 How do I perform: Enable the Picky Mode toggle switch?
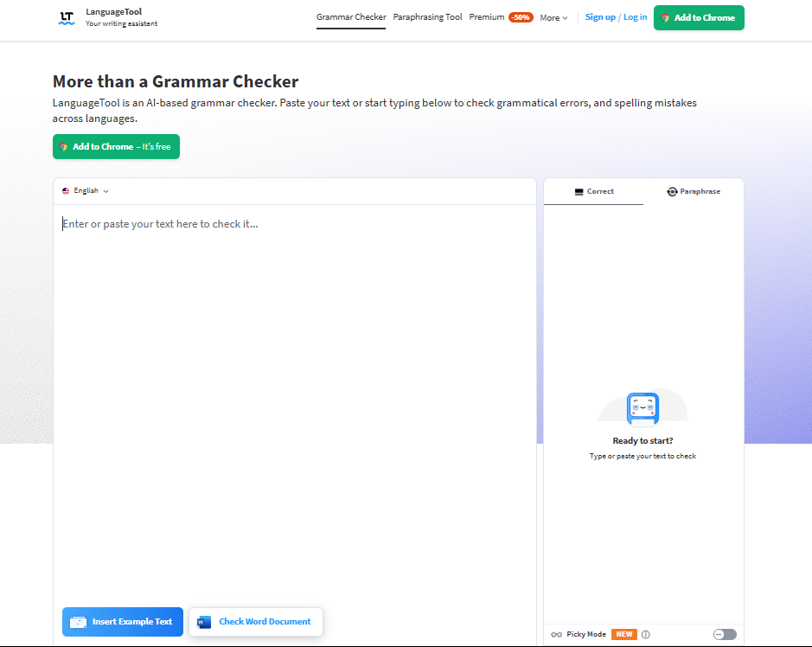click(725, 635)
